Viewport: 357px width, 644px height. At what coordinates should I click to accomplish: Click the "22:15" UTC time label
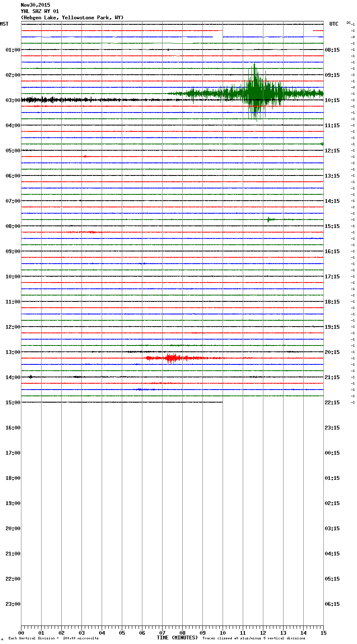click(x=332, y=403)
